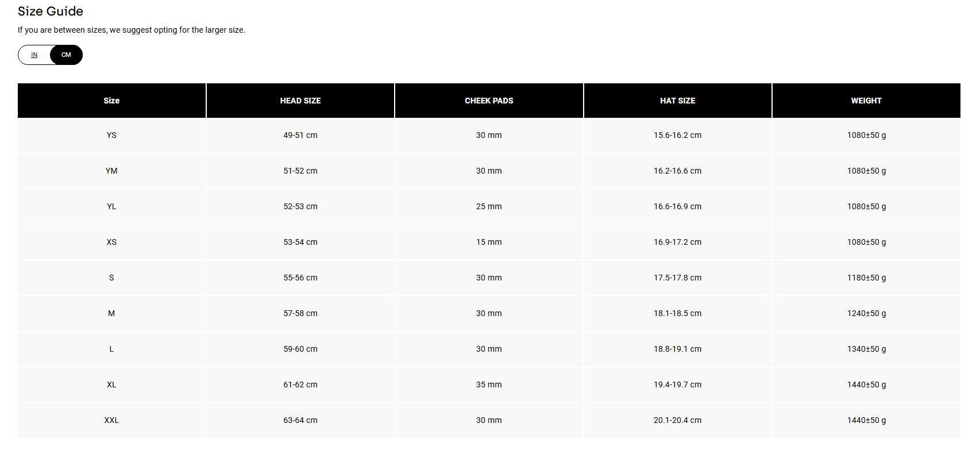Click the Size Guide heading
Image resolution: width=980 pixels, height=450 pixels.
coord(51,11)
